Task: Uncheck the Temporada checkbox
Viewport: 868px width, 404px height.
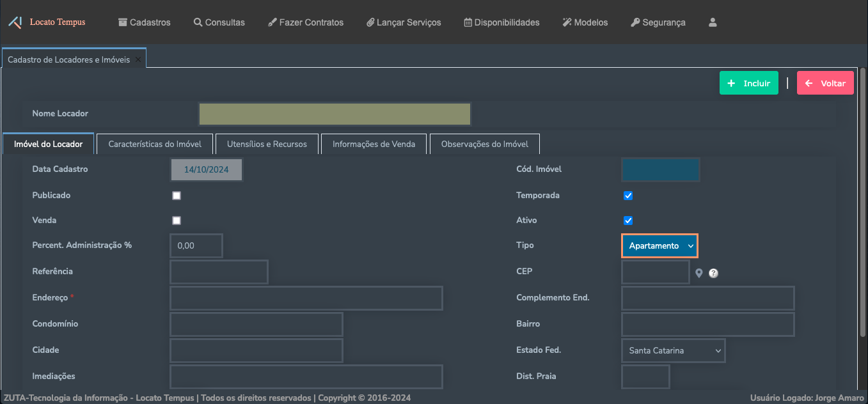Action: pyautogui.click(x=628, y=196)
